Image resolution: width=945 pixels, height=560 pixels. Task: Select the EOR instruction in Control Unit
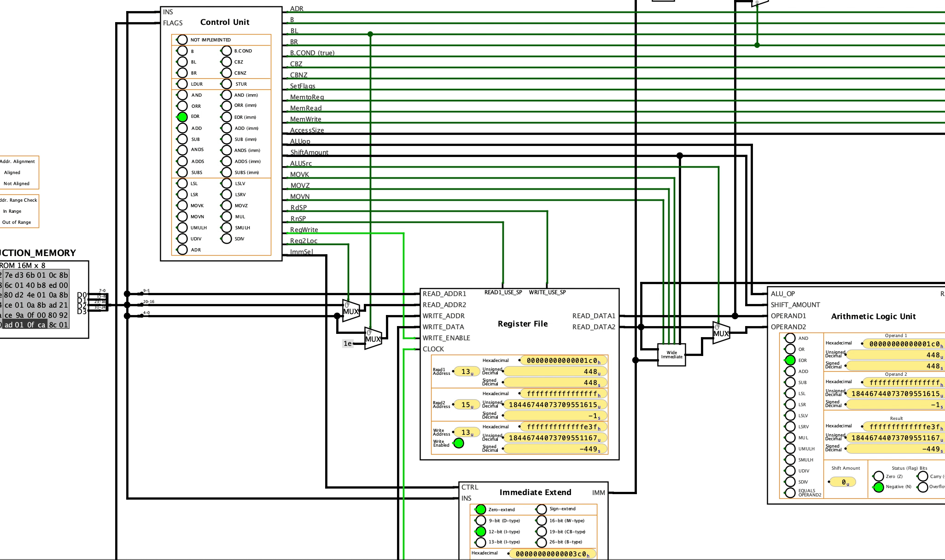(181, 117)
